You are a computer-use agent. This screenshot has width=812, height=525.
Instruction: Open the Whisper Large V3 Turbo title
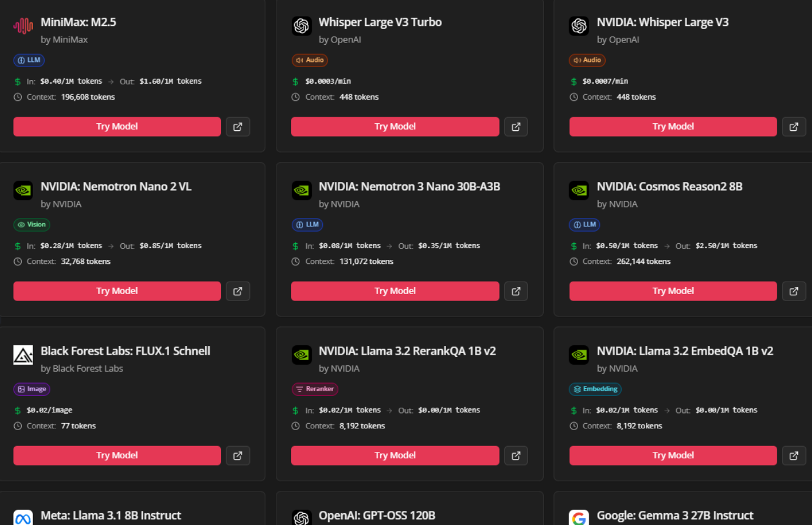[x=380, y=22]
